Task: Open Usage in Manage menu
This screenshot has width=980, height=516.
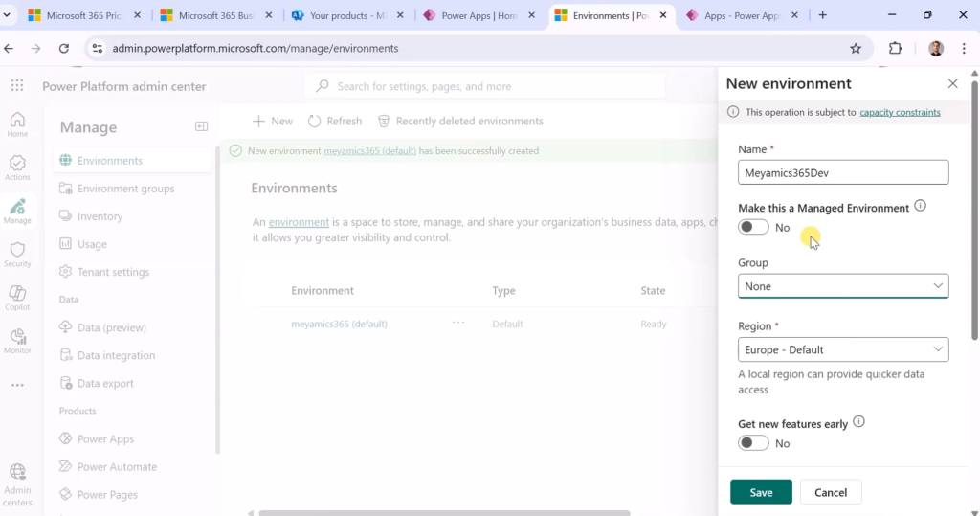Action: tap(132, 244)
